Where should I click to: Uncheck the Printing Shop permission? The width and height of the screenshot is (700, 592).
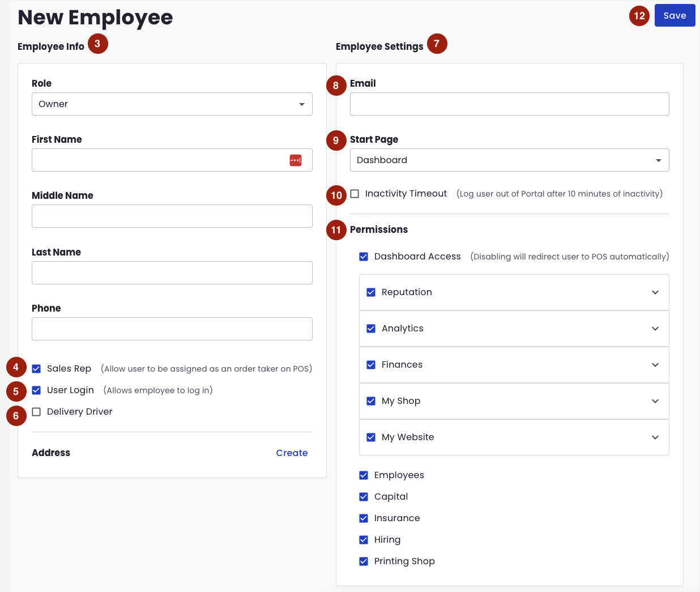point(364,561)
